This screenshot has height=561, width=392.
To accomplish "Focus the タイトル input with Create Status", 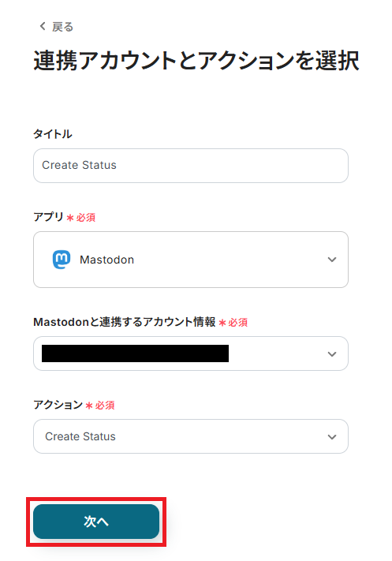I will (191, 166).
